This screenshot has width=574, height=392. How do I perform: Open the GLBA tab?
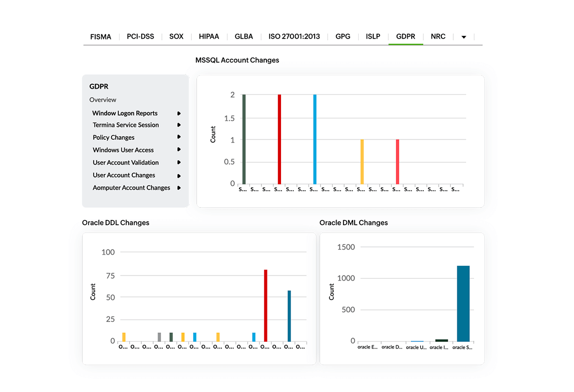pyautogui.click(x=244, y=37)
